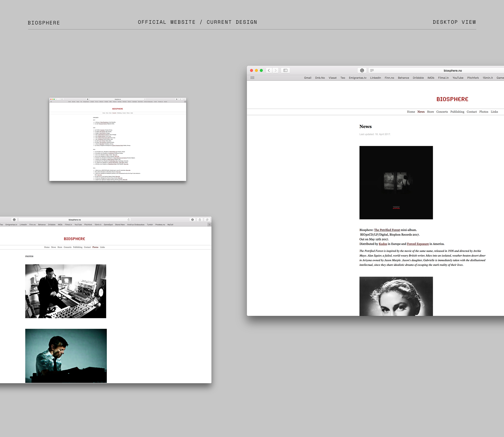Open Viasat bookmark in News window
The height and width of the screenshot is (437, 504).
333,78
